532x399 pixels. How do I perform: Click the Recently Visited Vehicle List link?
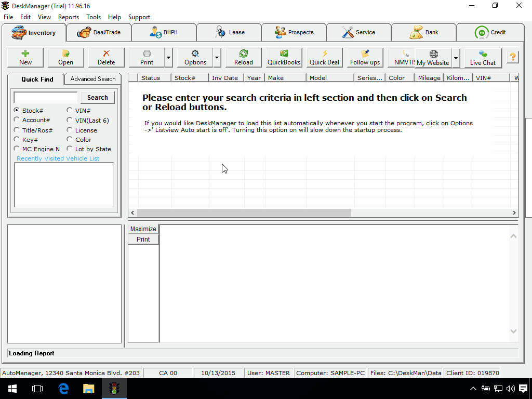tap(58, 158)
